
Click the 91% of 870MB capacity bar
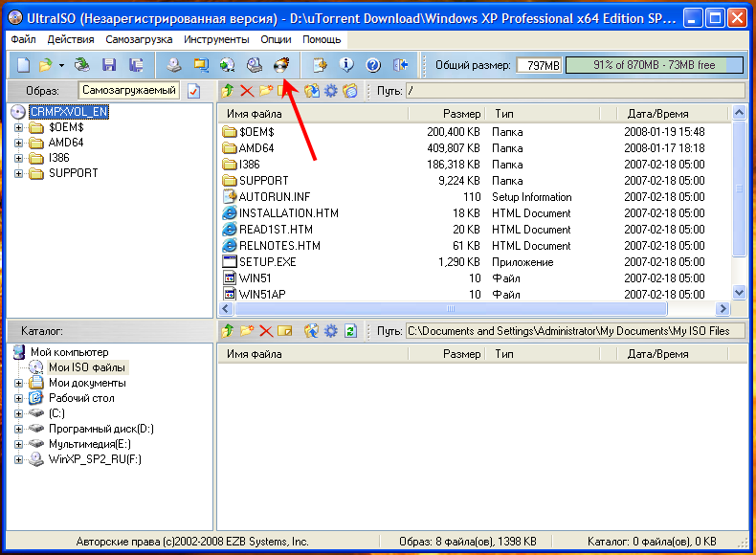655,65
